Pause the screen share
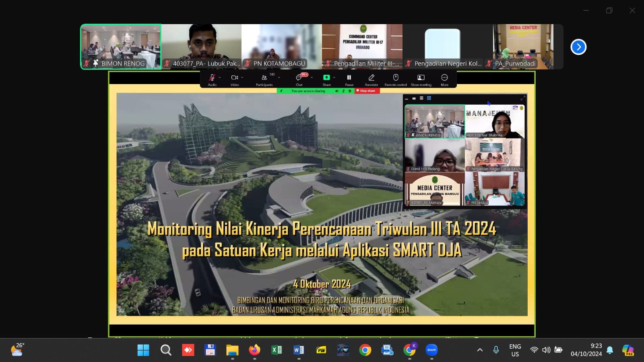 point(349,78)
